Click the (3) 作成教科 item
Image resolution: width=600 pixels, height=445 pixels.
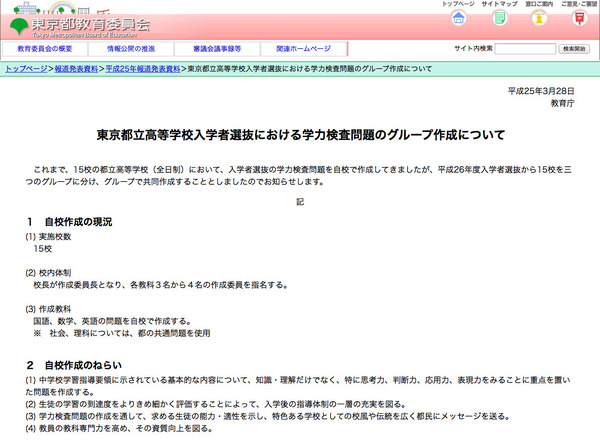coord(48,309)
